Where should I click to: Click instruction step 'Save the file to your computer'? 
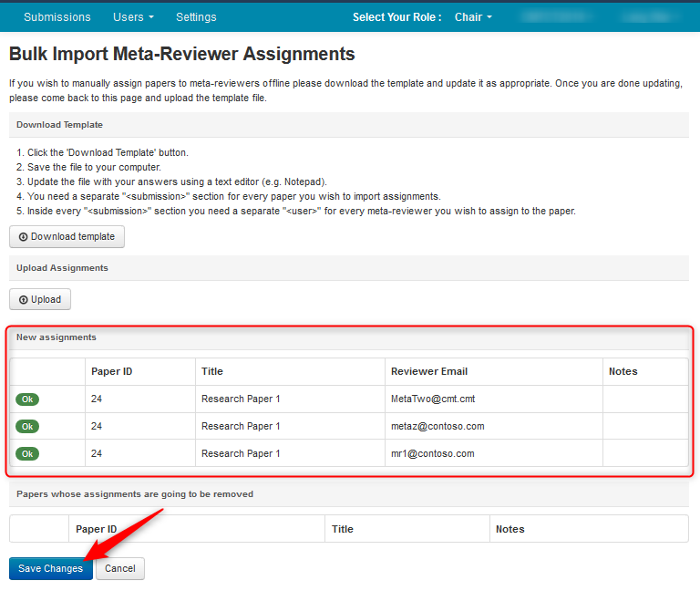(x=94, y=167)
